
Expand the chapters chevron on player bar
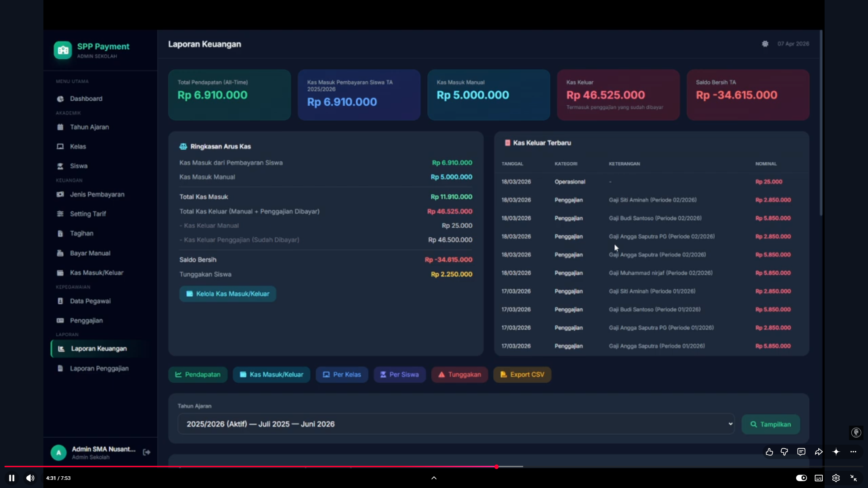(x=434, y=478)
